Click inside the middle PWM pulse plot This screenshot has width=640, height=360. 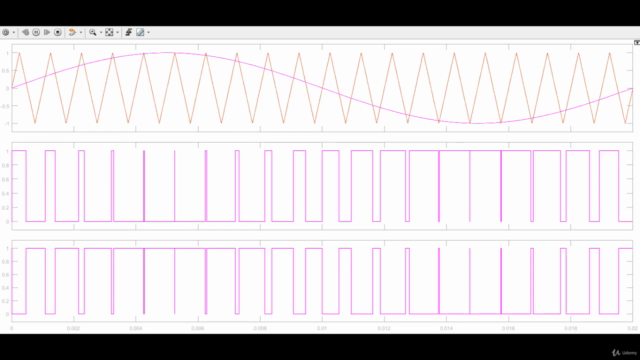pyautogui.click(x=322, y=186)
